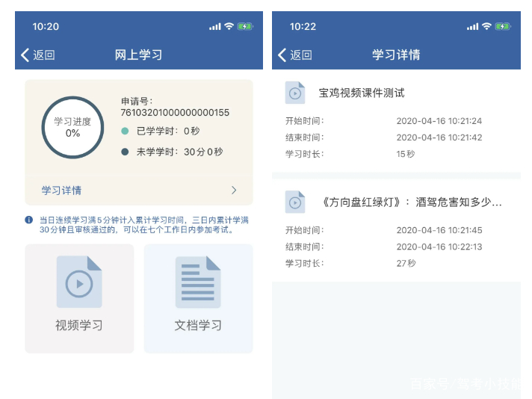Click the 网上学习 title

pyautogui.click(x=138, y=55)
